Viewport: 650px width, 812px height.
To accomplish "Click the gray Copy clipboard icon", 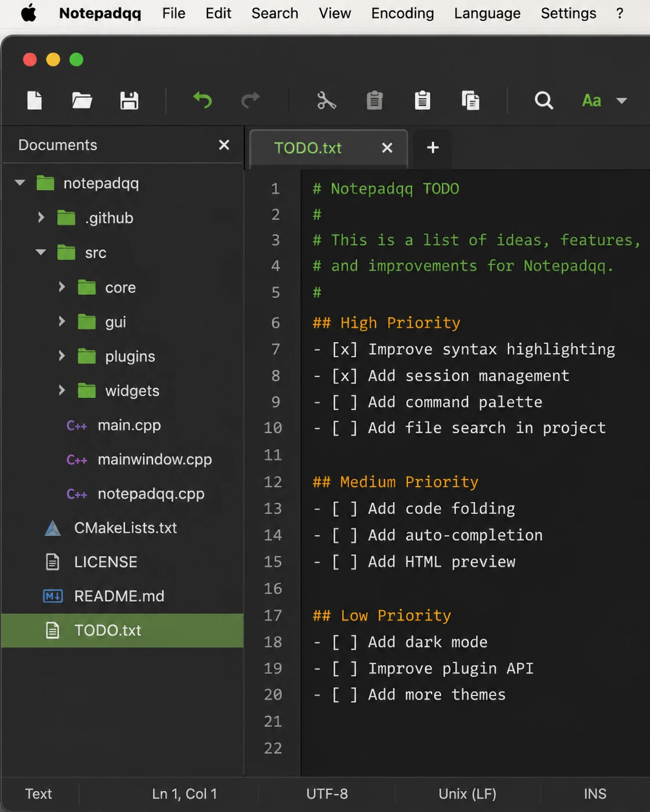I will click(375, 100).
